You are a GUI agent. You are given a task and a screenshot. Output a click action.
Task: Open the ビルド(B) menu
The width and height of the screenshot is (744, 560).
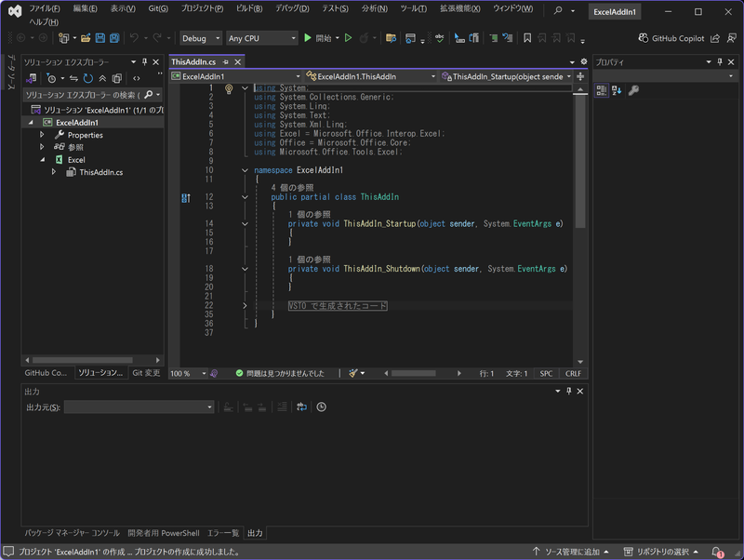pyautogui.click(x=249, y=8)
